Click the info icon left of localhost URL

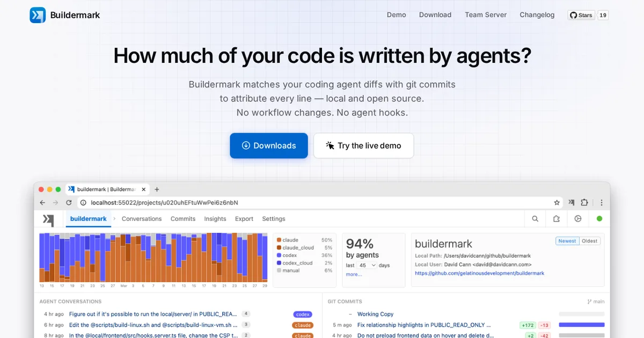coord(84,203)
